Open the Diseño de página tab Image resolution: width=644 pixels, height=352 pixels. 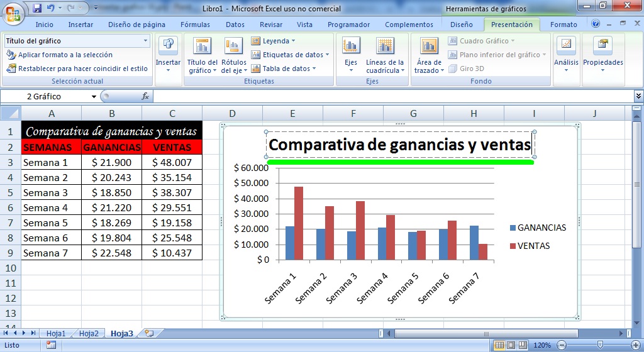point(136,25)
